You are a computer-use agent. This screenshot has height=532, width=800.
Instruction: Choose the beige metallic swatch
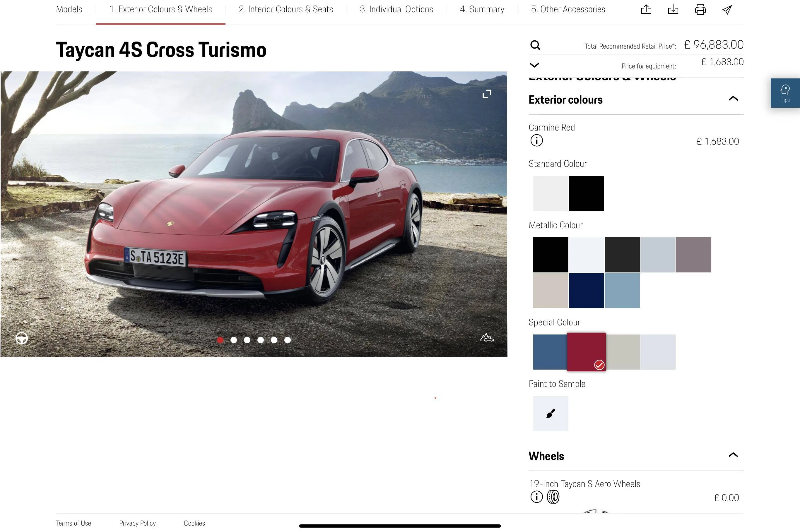point(551,291)
